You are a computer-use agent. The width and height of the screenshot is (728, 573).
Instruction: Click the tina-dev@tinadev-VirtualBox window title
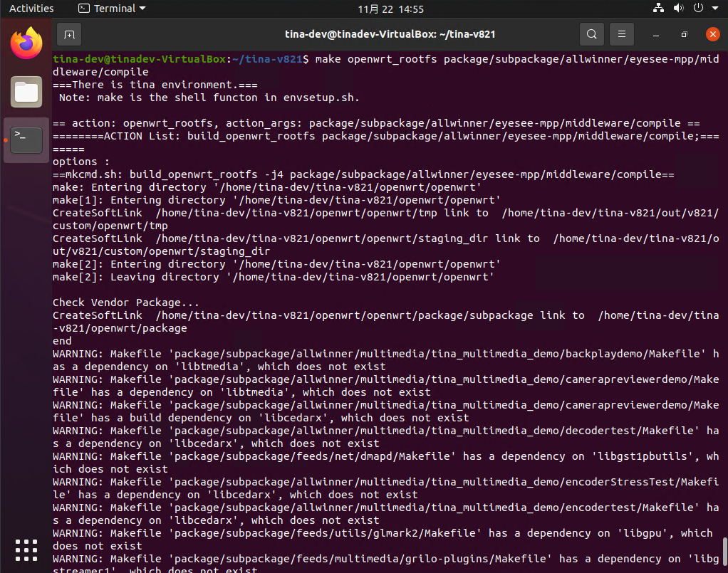390,34
